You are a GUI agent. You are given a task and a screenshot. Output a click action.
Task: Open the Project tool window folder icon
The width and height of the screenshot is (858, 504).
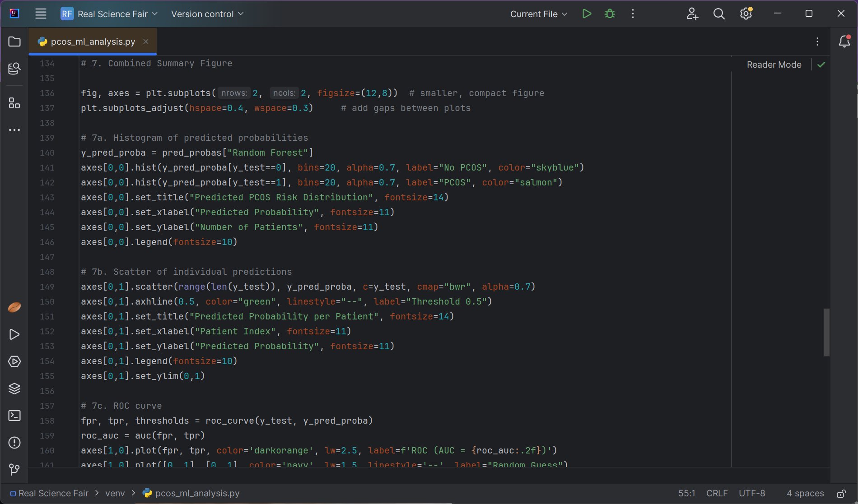pyautogui.click(x=14, y=42)
